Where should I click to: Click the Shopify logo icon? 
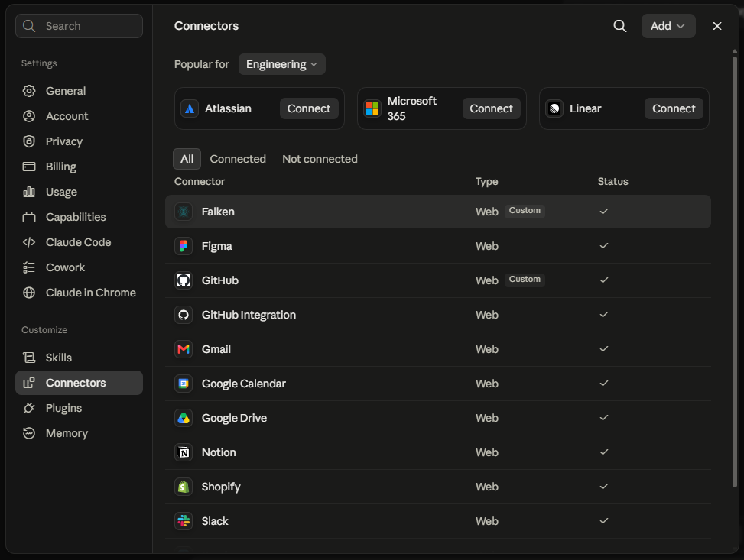tap(184, 487)
